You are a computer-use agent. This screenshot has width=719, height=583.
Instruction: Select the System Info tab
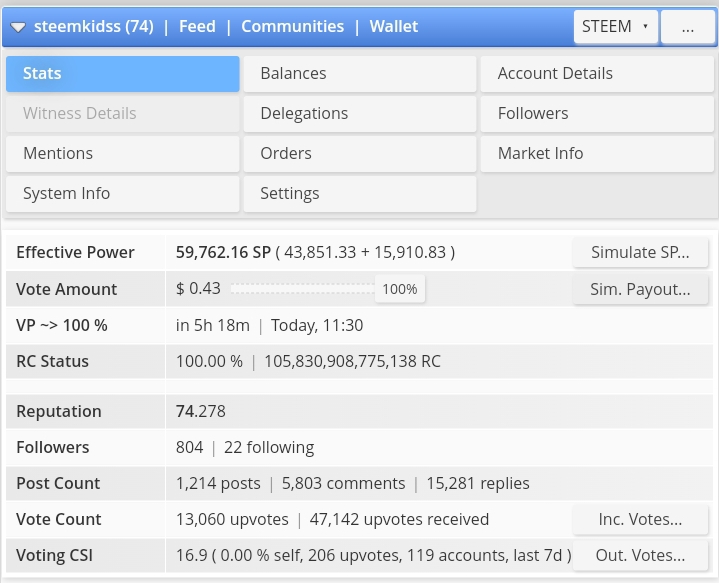click(122, 194)
